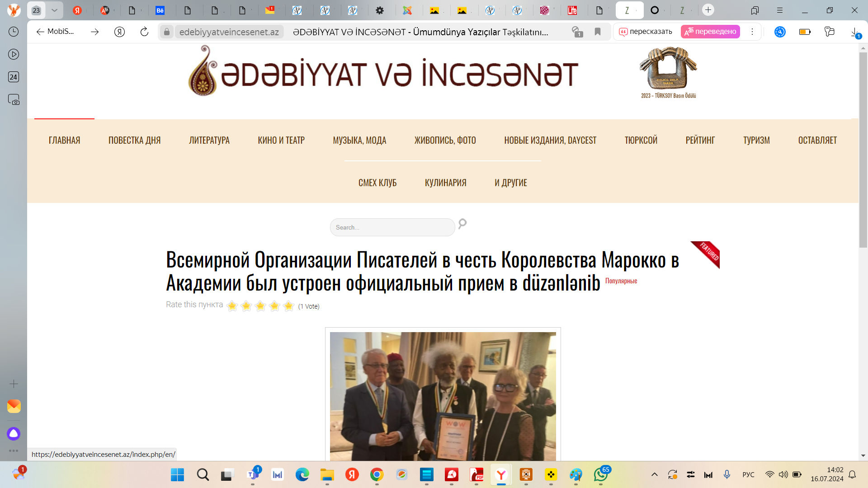Open the History clock icon in the sidebar
Screen dimensions: 868x488
pos(14,32)
